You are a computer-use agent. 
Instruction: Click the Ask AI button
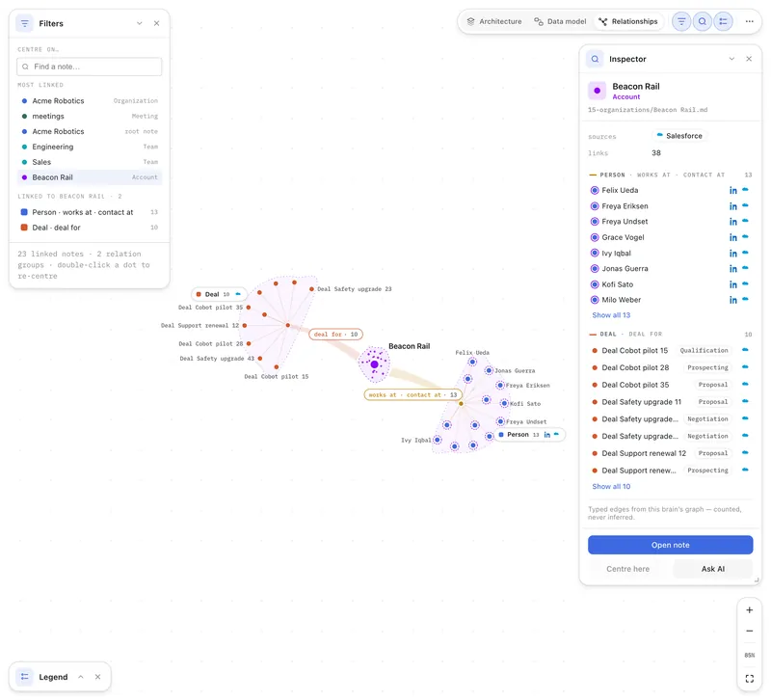713,569
